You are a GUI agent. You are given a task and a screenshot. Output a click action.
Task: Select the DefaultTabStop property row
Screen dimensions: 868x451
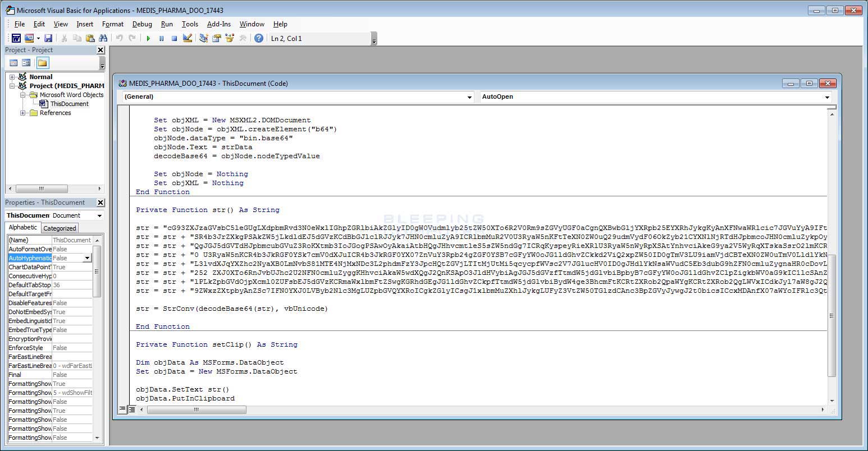click(x=50, y=285)
